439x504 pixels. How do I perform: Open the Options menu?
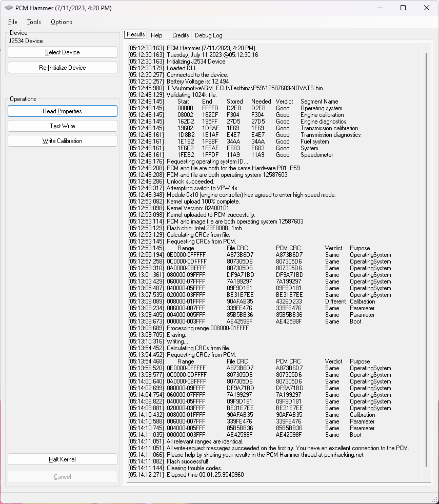[61, 22]
